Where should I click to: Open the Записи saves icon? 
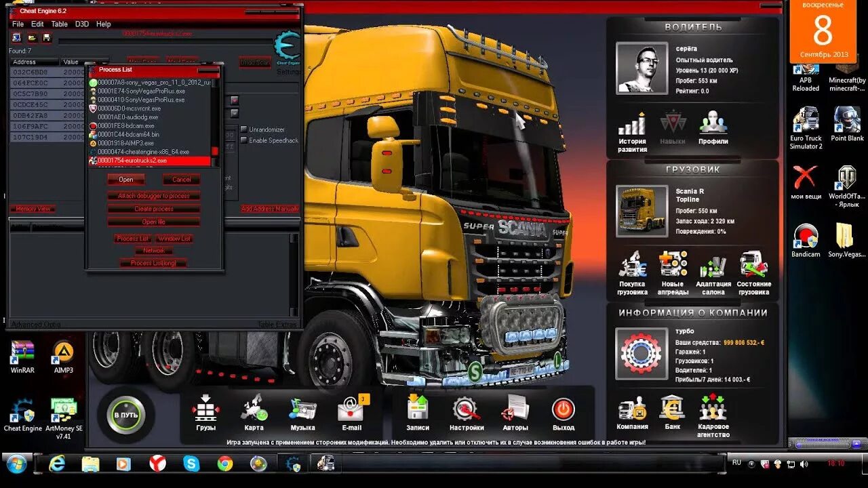(x=418, y=409)
